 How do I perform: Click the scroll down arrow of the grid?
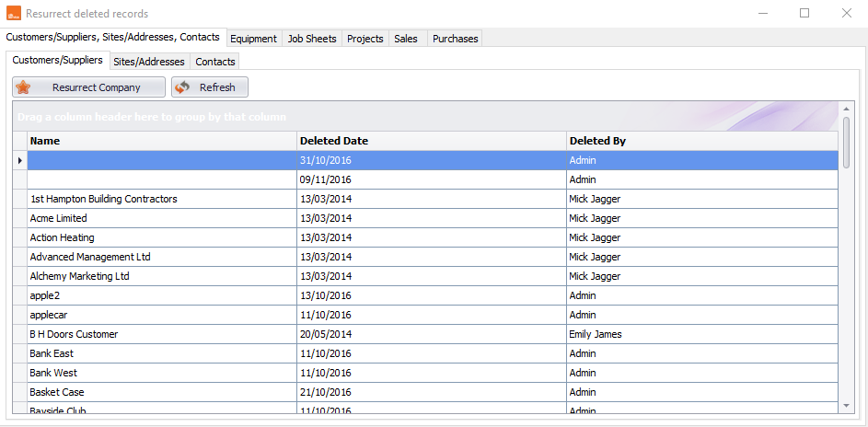[846, 406]
